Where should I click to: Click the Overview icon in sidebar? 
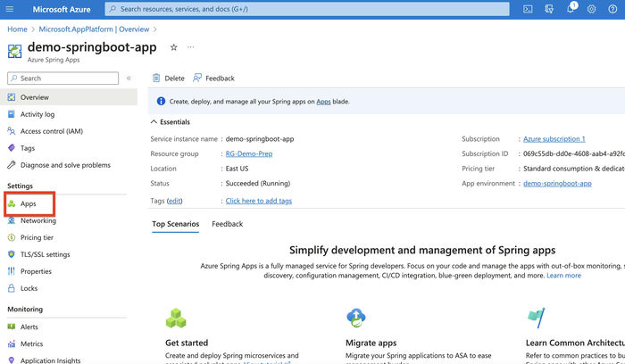[x=12, y=97]
